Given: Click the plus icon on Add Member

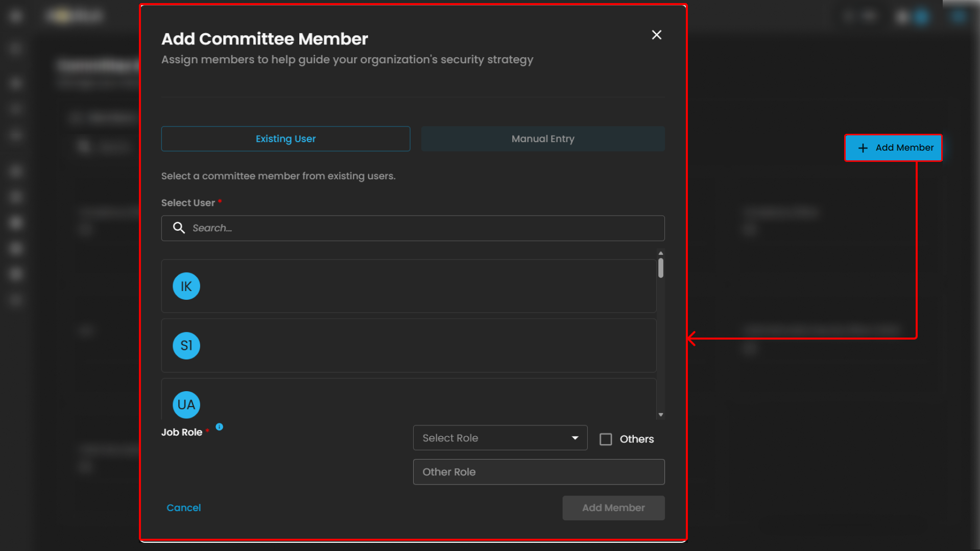Looking at the screenshot, I should (863, 148).
